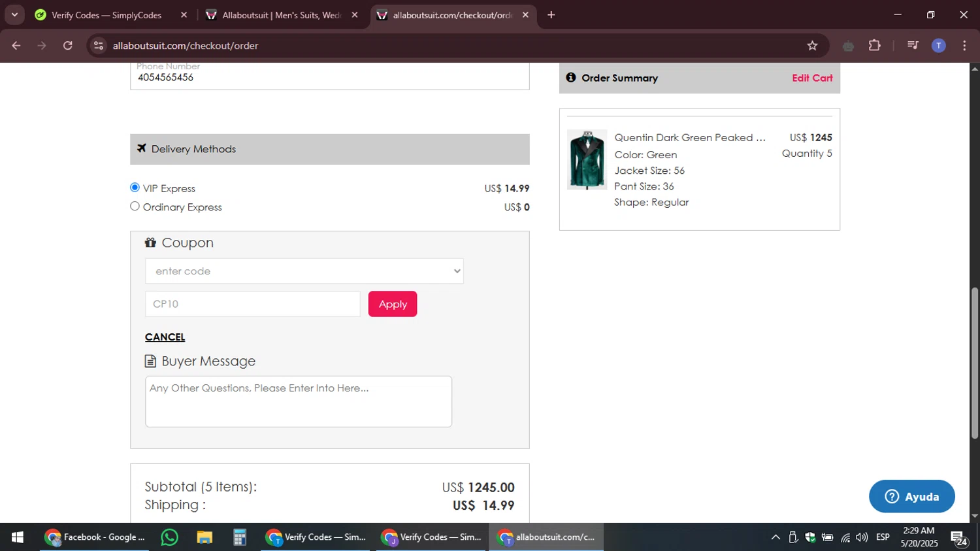Open Chrome three-dot menu
The image size is (980, 551).
[x=964, y=46]
